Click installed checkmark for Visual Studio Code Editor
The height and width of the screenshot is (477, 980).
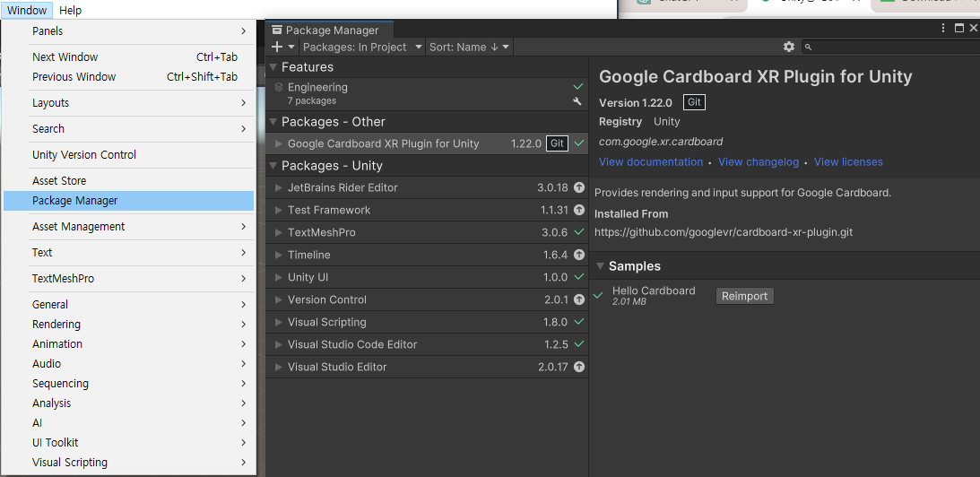[578, 344]
